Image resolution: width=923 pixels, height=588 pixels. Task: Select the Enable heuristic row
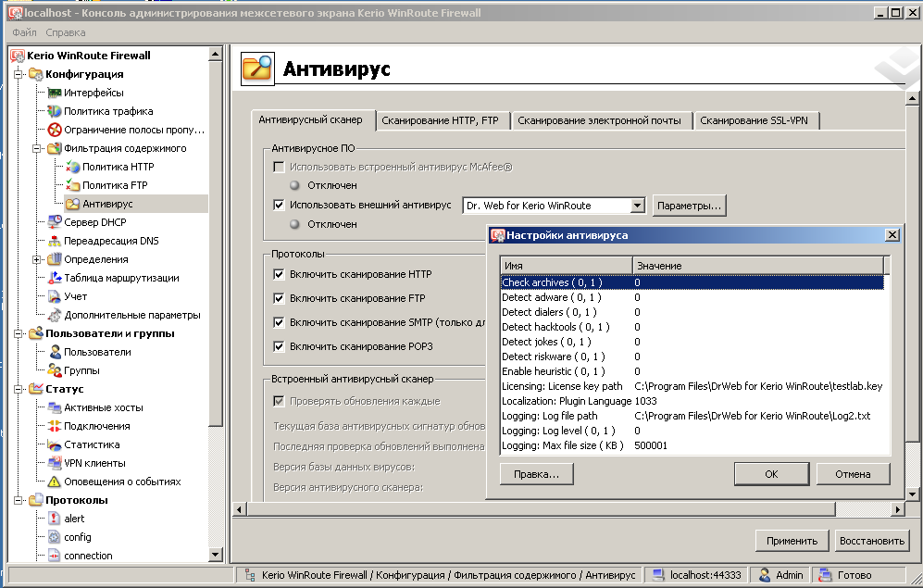coord(692,371)
